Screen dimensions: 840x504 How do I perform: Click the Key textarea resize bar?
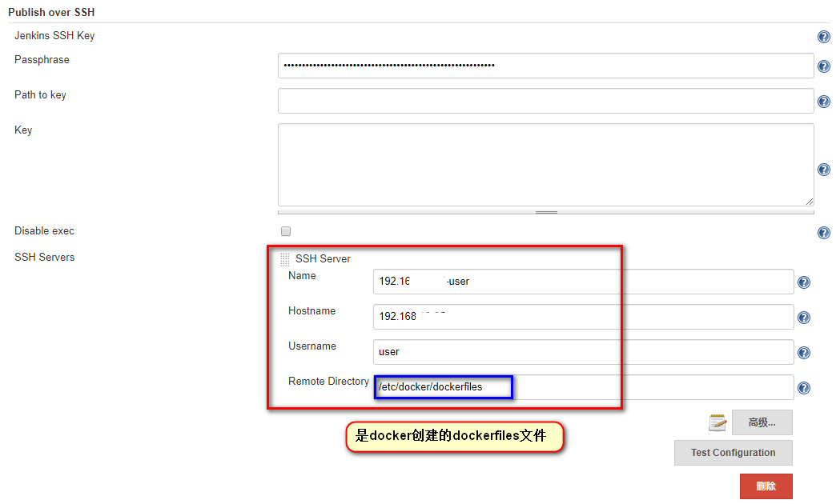546,213
